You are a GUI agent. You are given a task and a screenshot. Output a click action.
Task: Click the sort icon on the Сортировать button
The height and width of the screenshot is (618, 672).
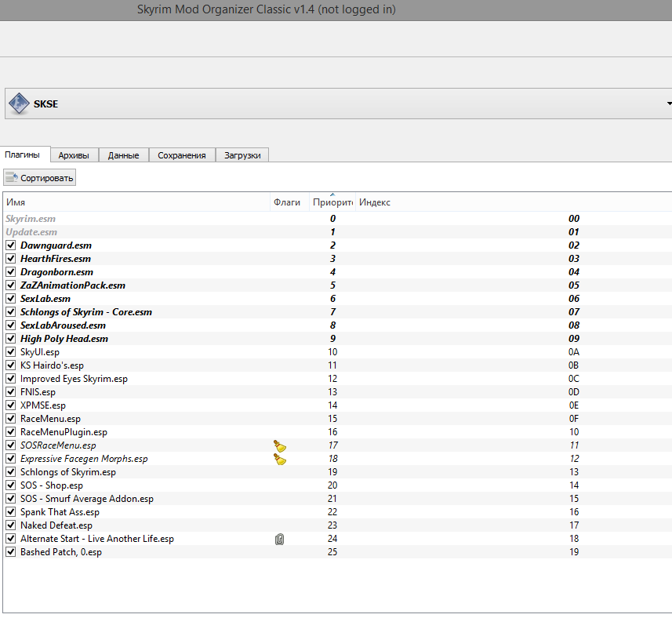coord(12,177)
